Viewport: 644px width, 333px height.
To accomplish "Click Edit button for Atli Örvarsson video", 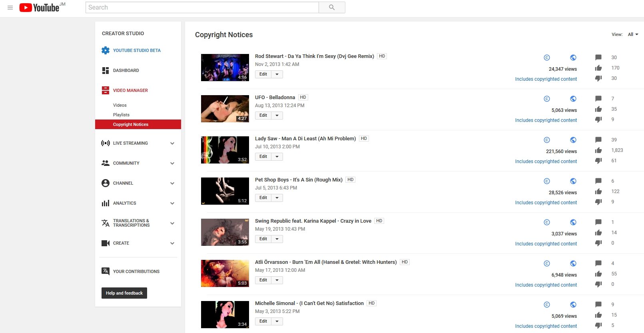I will [x=263, y=280].
